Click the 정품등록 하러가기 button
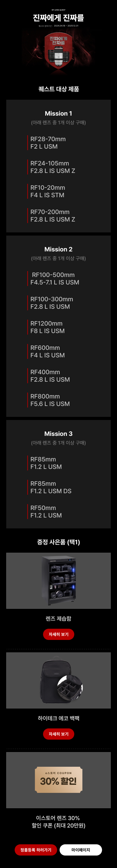 click(36, 850)
